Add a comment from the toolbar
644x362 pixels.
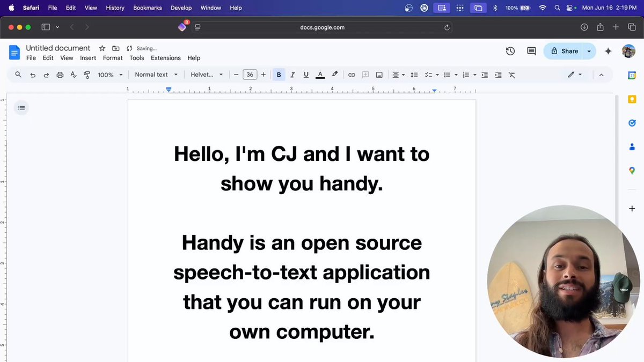[365, 75]
